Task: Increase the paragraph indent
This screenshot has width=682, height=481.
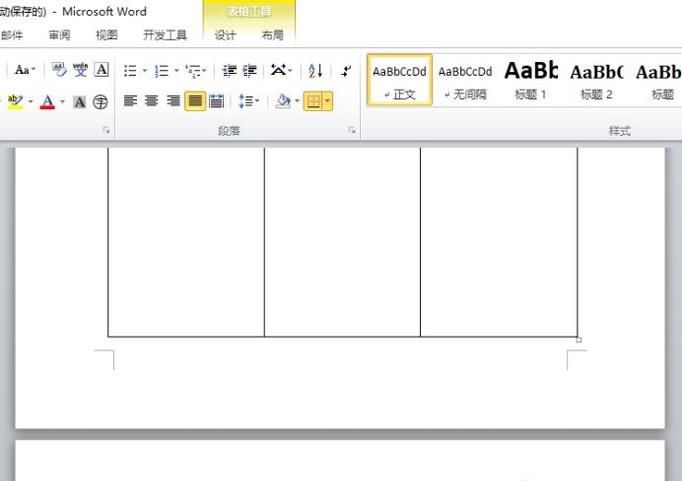Action: point(249,71)
